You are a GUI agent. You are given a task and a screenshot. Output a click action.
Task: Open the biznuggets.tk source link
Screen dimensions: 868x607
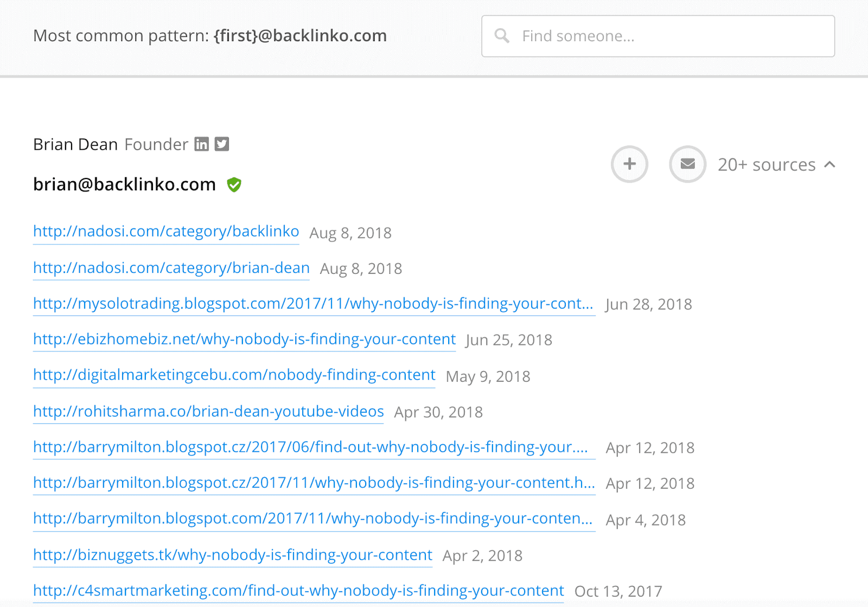tap(233, 555)
